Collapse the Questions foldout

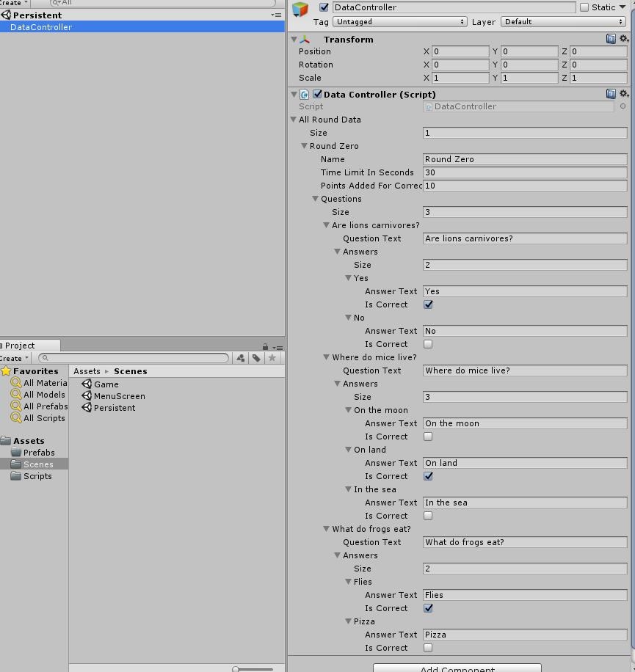pyautogui.click(x=316, y=199)
